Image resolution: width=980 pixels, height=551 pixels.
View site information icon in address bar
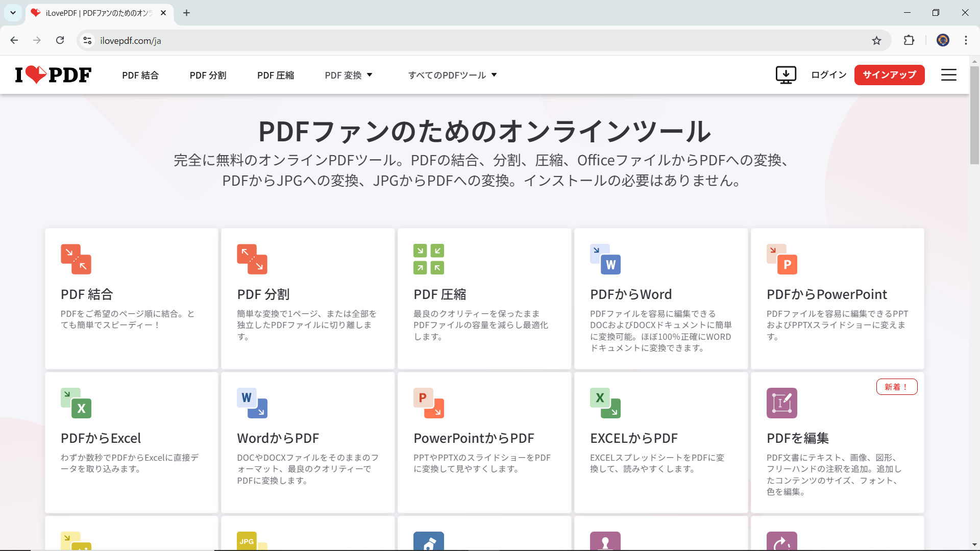point(87,40)
